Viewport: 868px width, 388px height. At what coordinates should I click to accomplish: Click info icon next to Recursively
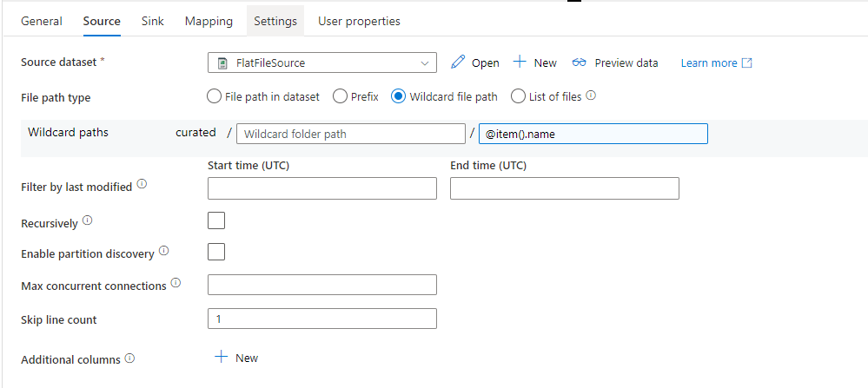[87, 222]
